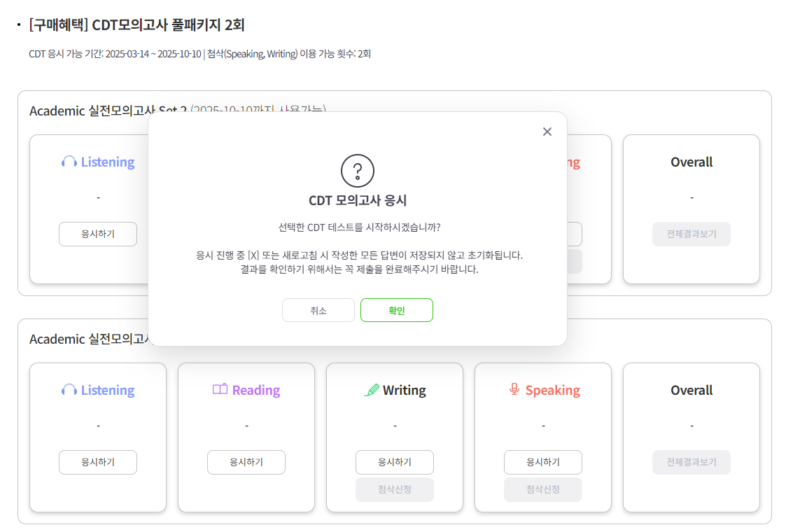Click the book icon beside Reading

220,390
